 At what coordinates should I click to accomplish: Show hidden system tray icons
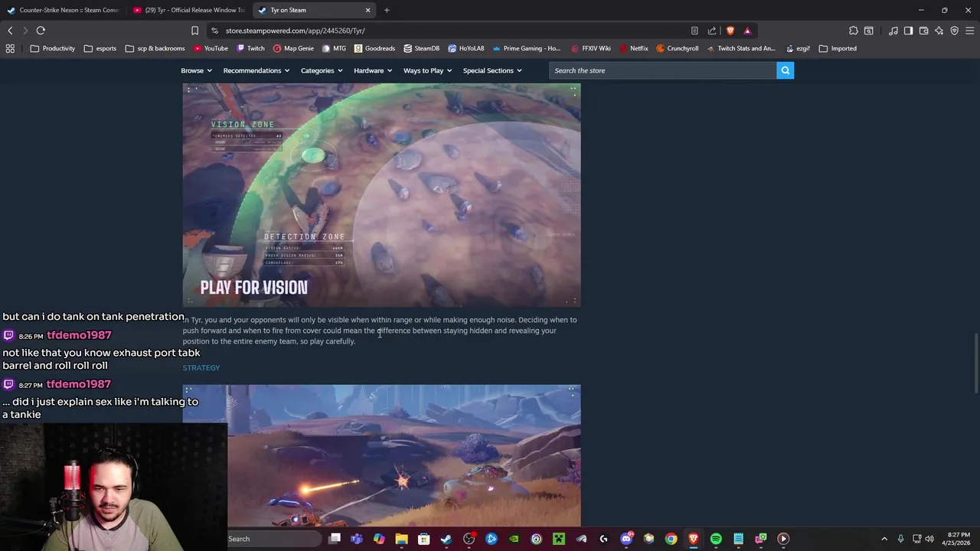(x=884, y=539)
